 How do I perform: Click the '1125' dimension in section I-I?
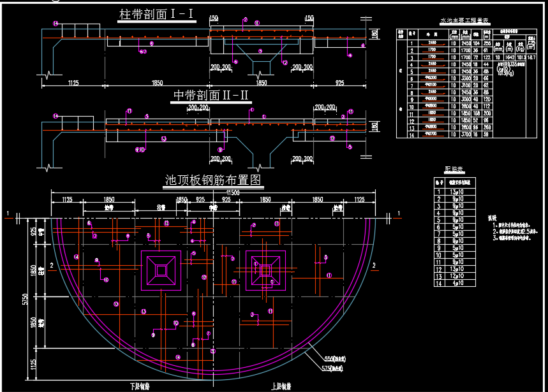click(x=73, y=83)
